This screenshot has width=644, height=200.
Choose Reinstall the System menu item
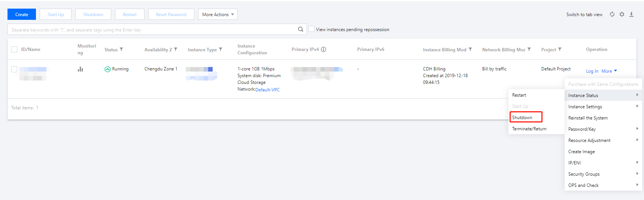click(x=588, y=118)
